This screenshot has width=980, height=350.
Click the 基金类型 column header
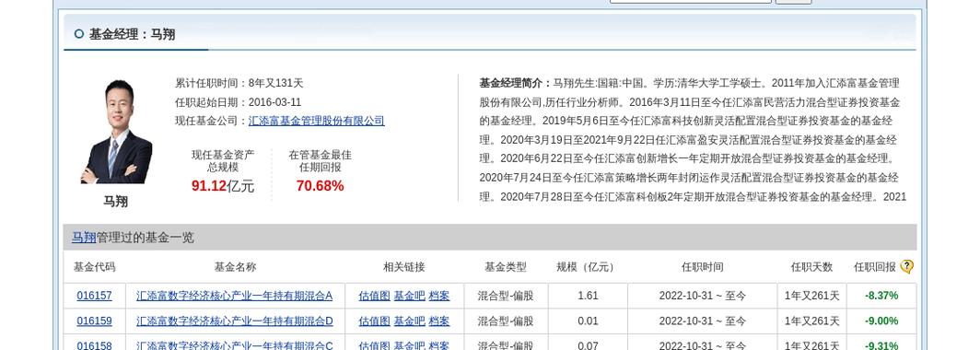click(x=506, y=267)
